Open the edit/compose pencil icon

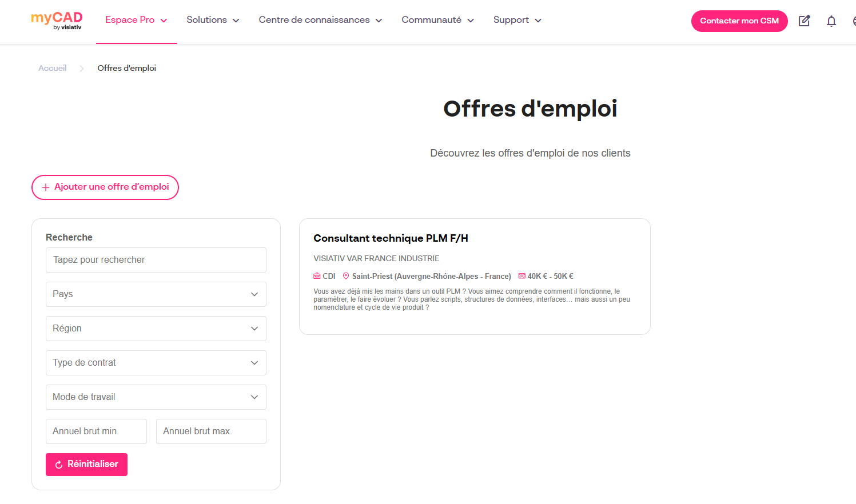[x=804, y=21]
